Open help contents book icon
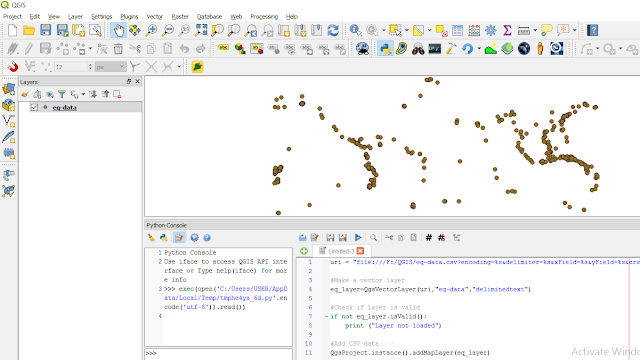 click(593, 30)
